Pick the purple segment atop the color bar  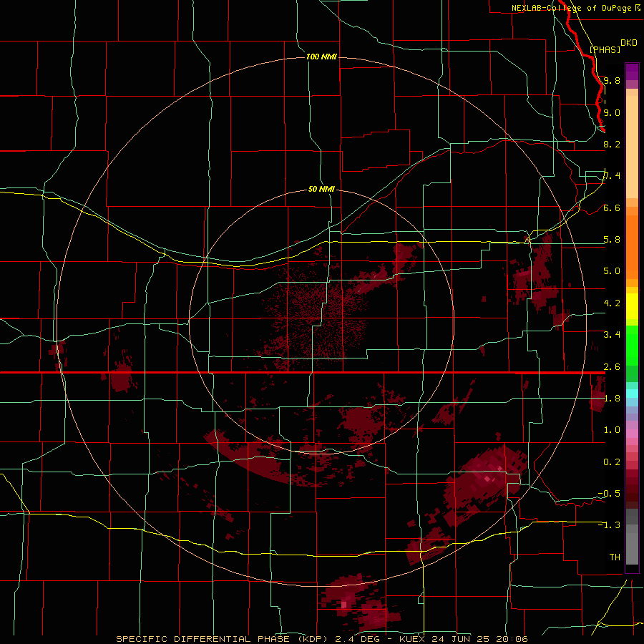click(632, 72)
